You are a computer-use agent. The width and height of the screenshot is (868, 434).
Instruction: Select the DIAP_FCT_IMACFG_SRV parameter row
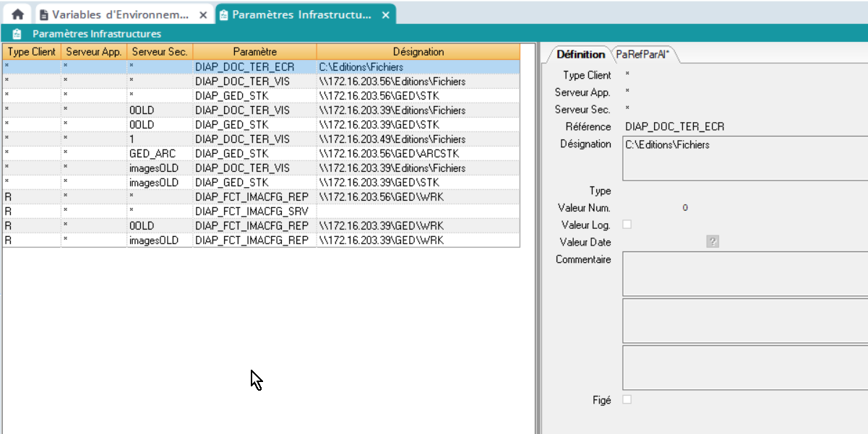[x=251, y=212]
